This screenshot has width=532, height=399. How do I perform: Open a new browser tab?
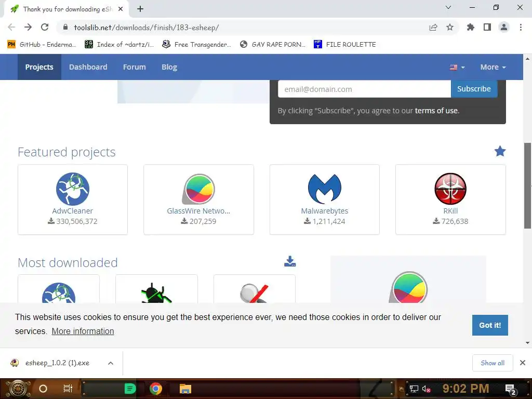(x=140, y=9)
